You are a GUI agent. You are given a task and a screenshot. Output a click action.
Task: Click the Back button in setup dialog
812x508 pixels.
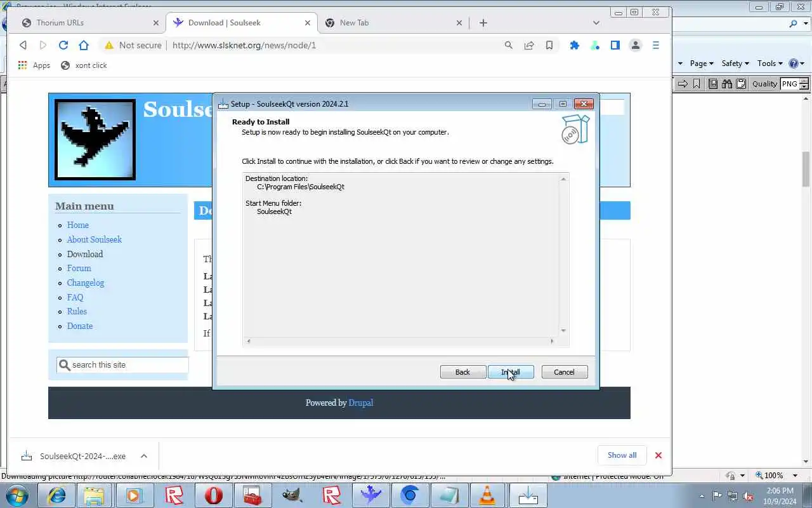[462, 372]
